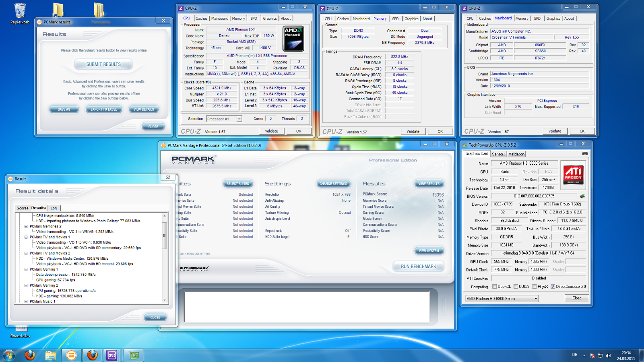Click the keyboard language DE indicator
The height and width of the screenshot is (362, 644).
tap(575, 355)
